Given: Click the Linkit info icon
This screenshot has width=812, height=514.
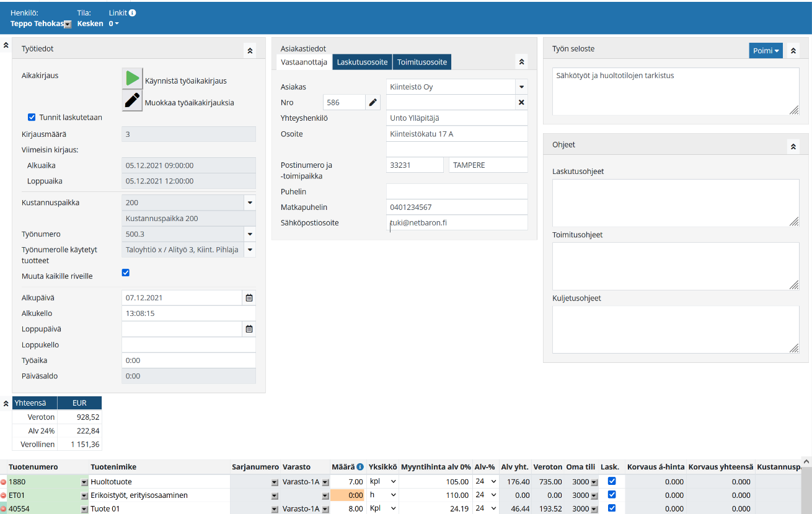Looking at the screenshot, I should tap(133, 12).
